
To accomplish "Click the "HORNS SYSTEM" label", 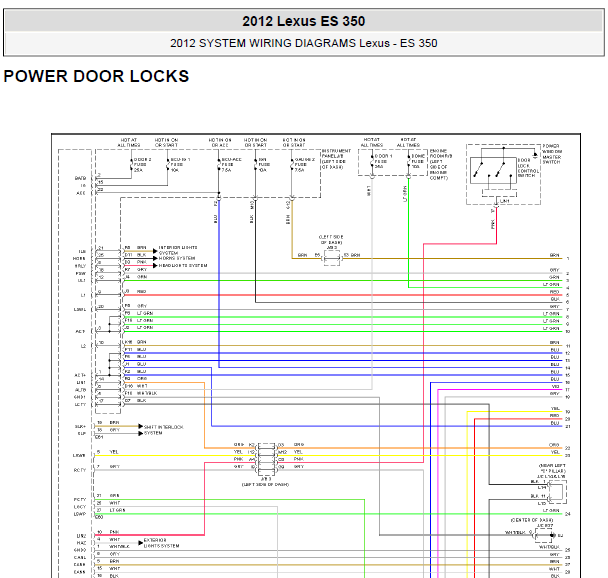I will [177, 258].
